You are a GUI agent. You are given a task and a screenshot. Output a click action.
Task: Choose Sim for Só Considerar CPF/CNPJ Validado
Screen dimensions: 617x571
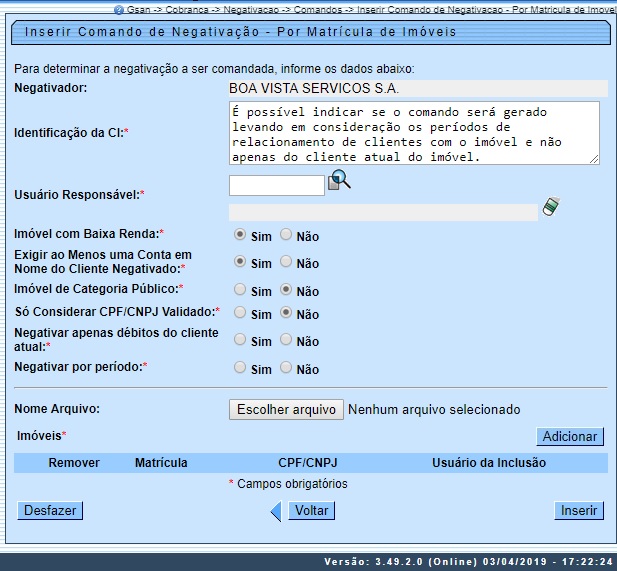click(x=239, y=313)
